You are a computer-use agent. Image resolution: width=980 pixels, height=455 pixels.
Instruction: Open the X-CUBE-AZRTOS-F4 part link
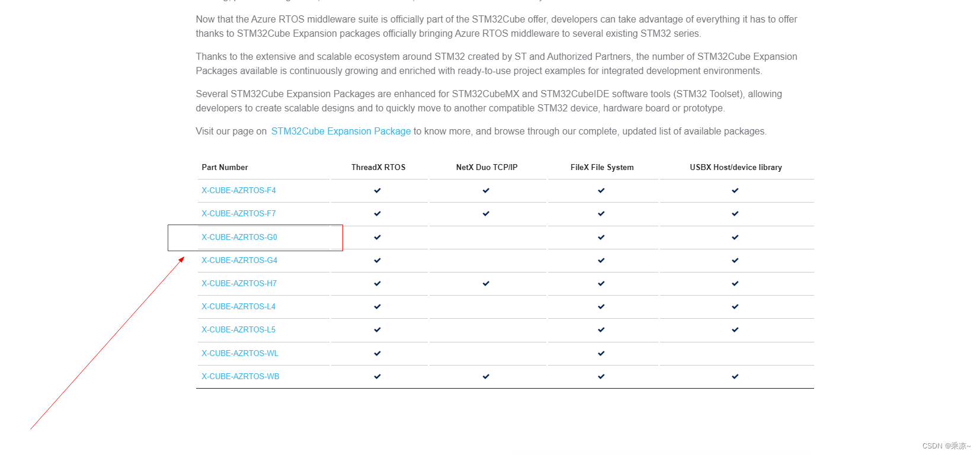click(239, 190)
